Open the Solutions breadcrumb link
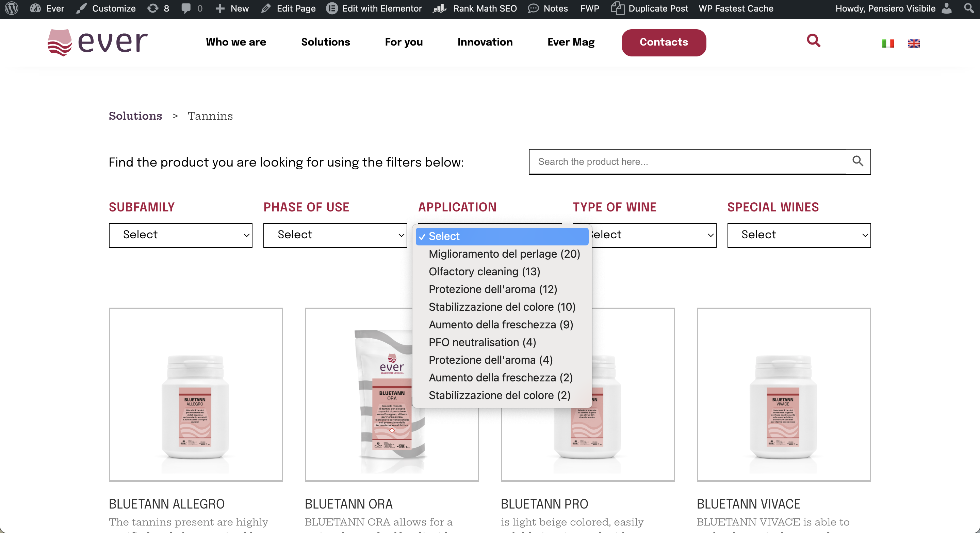Image resolution: width=980 pixels, height=533 pixels. [135, 116]
